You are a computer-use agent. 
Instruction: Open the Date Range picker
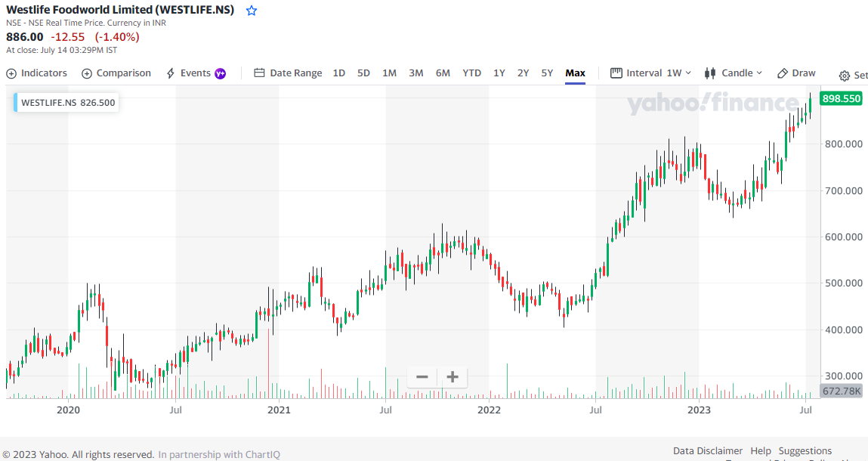click(x=288, y=73)
